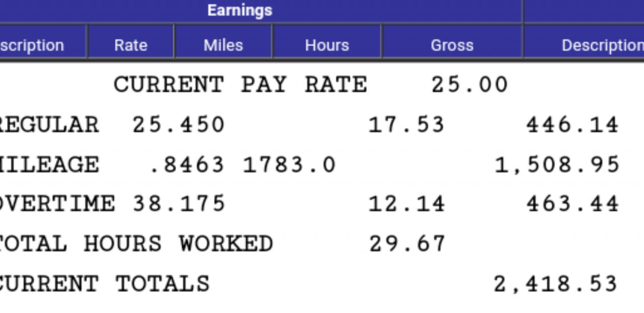Screen dimensions: 644x313
Task: Select the mileage rate .8463
Action: [x=187, y=165]
